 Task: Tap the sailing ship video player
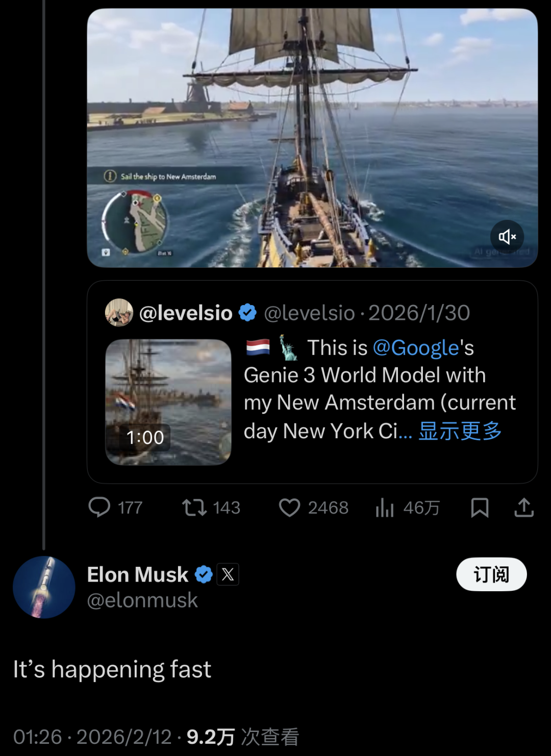pyautogui.click(x=312, y=138)
